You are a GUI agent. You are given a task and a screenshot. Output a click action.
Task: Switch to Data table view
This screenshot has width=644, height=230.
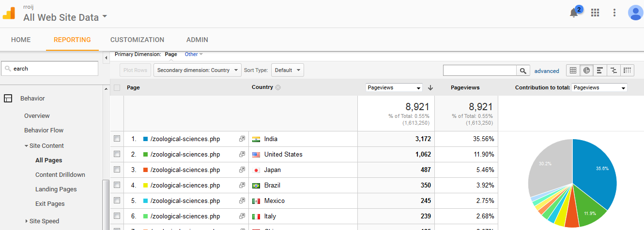[573, 71]
